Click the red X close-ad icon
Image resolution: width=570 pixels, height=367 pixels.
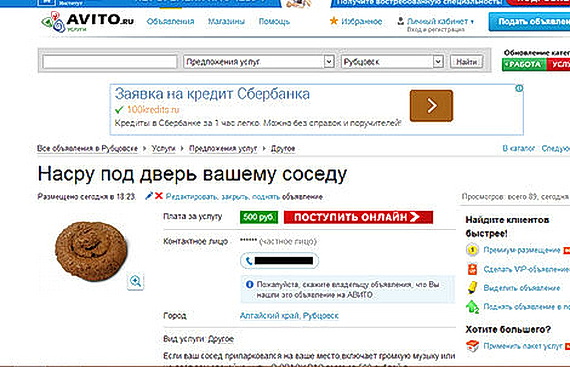pyautogui.click(x=158, y=196)
